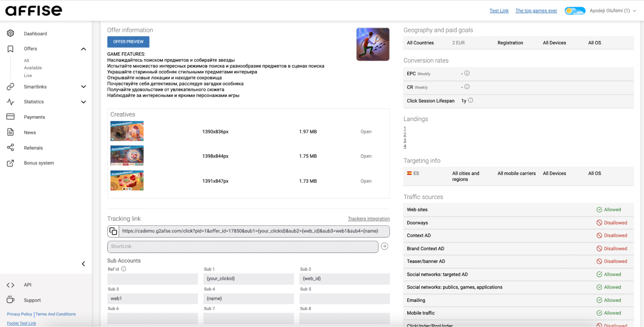Click the Support coffee cup icon
This screenshot has height=327, width=644.
click(x=10, y=300)
